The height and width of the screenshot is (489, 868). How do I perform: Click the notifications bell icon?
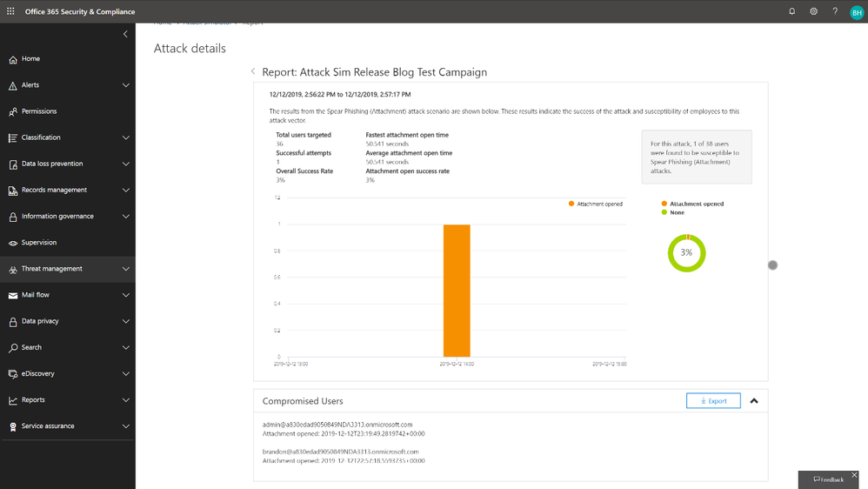[x=791, y=11]
